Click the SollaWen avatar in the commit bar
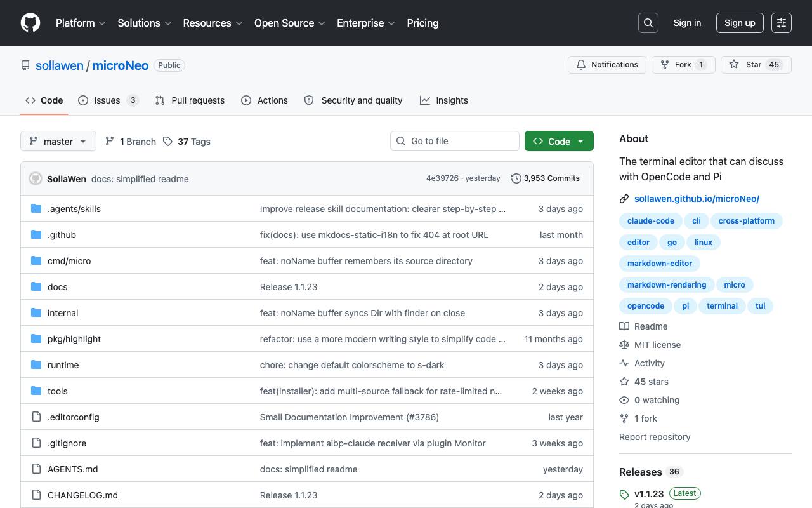812x508 pixels. (x=36, y=179)
